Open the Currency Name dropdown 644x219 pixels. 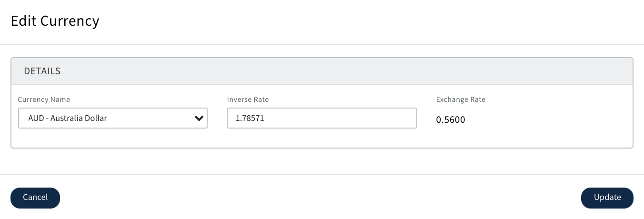click(112, 118)
